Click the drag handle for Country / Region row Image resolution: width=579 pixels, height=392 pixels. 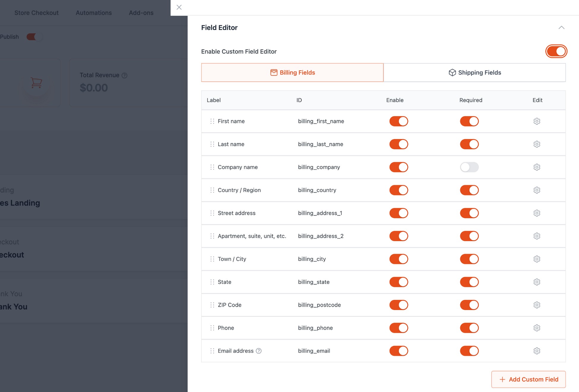point(212,190)
